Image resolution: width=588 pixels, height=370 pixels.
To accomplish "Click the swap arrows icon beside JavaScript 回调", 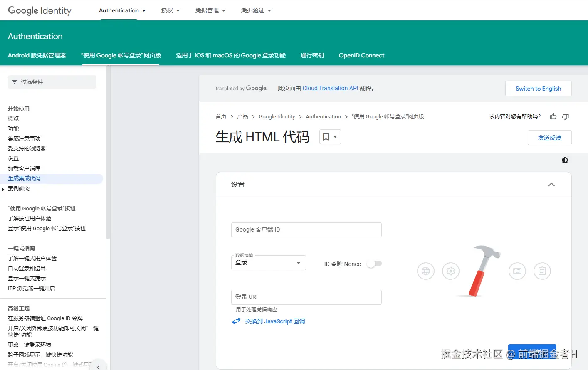I will [x=236, y=321].
